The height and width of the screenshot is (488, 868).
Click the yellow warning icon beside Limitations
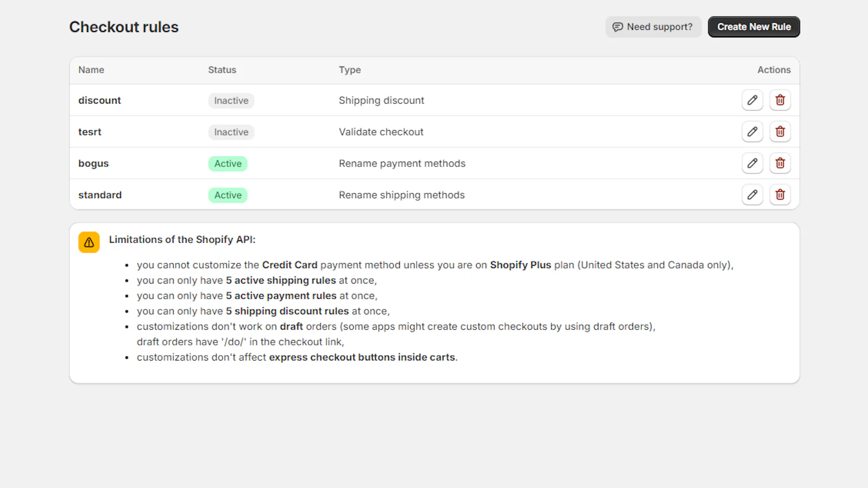coord(89,242)
